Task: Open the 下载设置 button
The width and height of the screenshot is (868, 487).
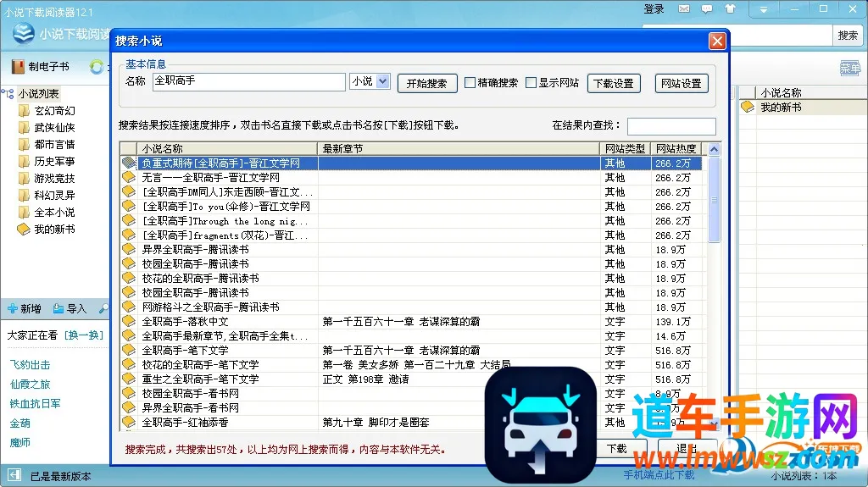Action: (x=614, y=84)
